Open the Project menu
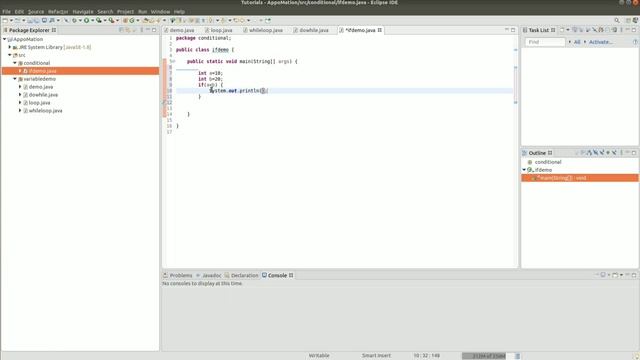The height and width of the screenshot is (360, 640). coord(125,11)
